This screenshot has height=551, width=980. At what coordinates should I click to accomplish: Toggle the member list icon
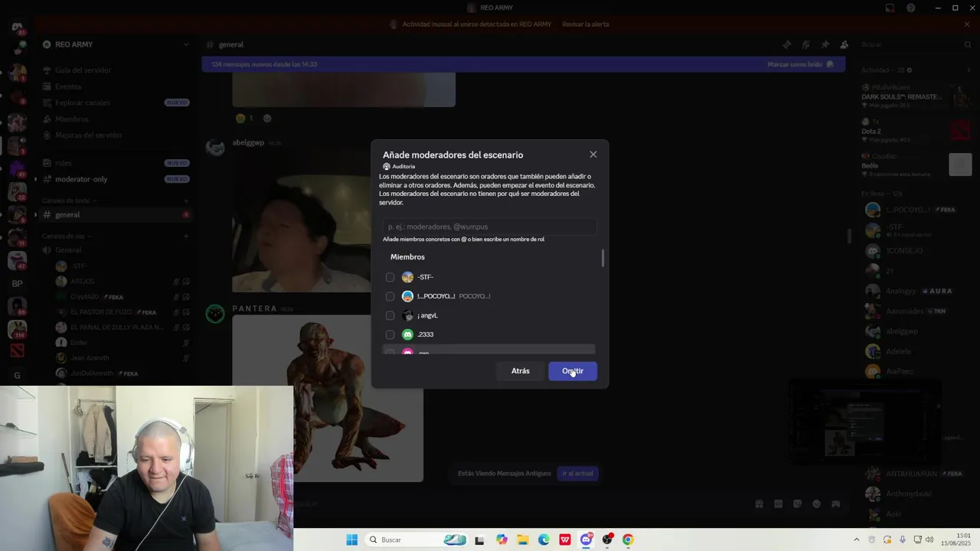pos(844,44)
